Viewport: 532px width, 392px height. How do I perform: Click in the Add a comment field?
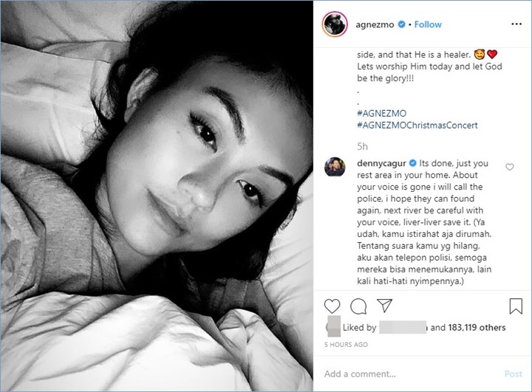point(411,374)
